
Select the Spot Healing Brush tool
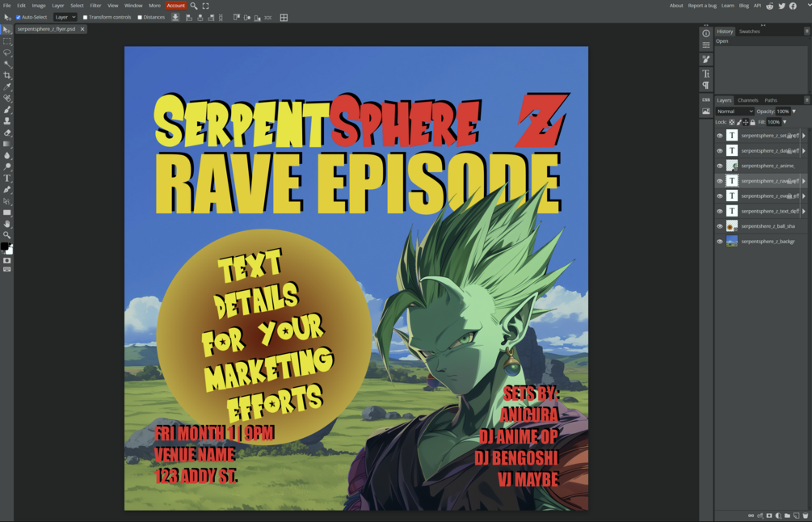pyautogui.click(x=6, y=98)
